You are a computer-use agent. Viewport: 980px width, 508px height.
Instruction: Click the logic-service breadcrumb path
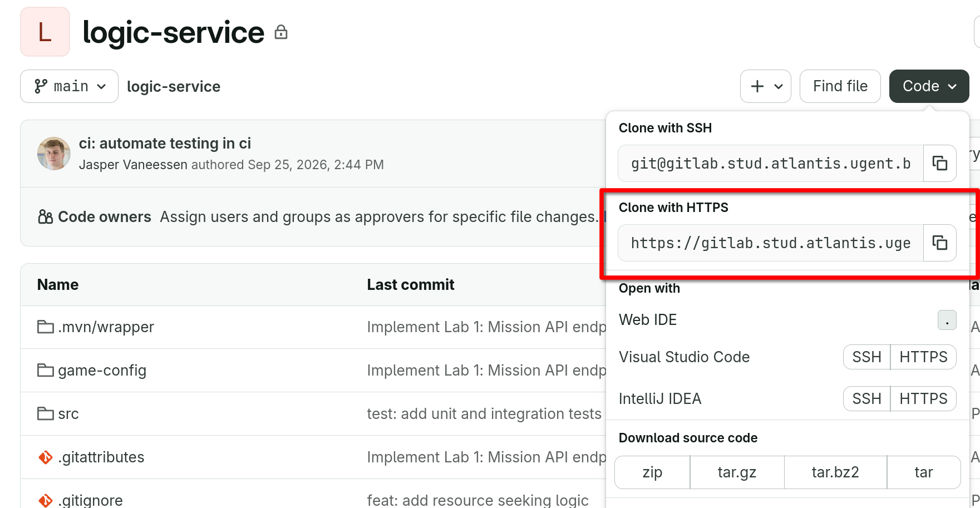[x=174, y=86]
